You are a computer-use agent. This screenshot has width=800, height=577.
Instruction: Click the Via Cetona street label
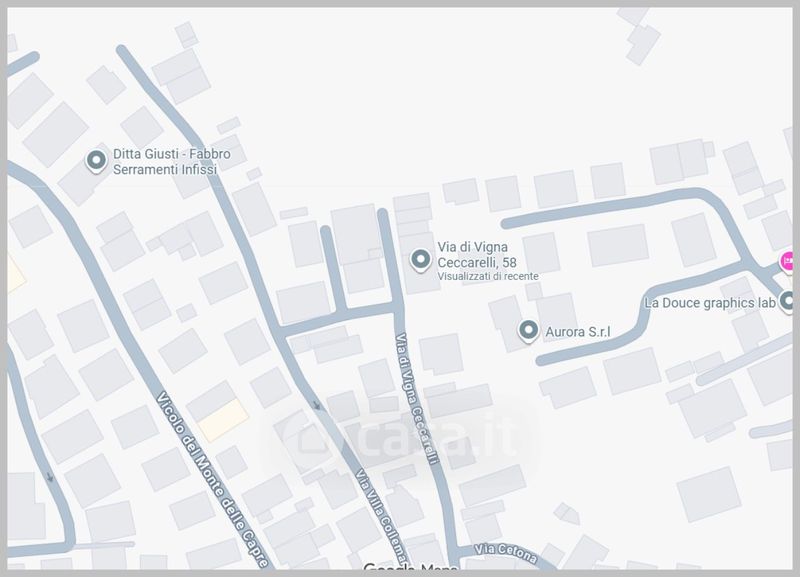506,553
